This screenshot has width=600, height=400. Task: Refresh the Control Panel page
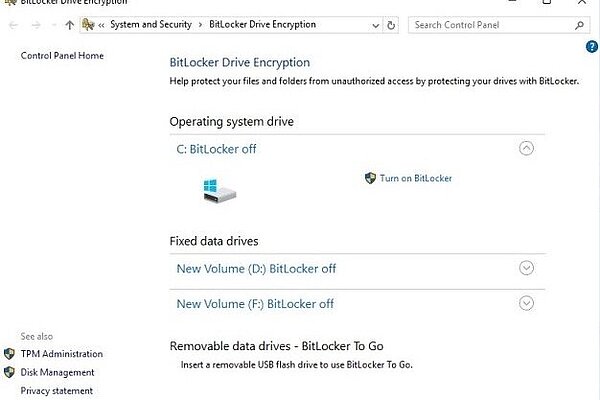pyautogui.click(x=391, y=25)
